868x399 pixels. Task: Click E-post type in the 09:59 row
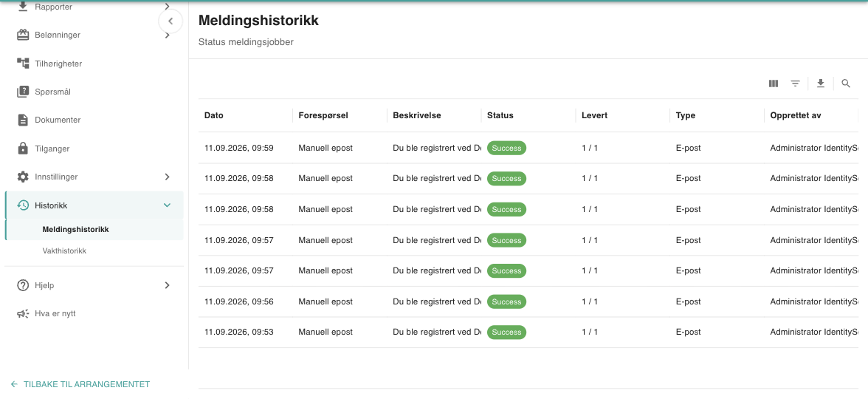click(x=688, y=148)
